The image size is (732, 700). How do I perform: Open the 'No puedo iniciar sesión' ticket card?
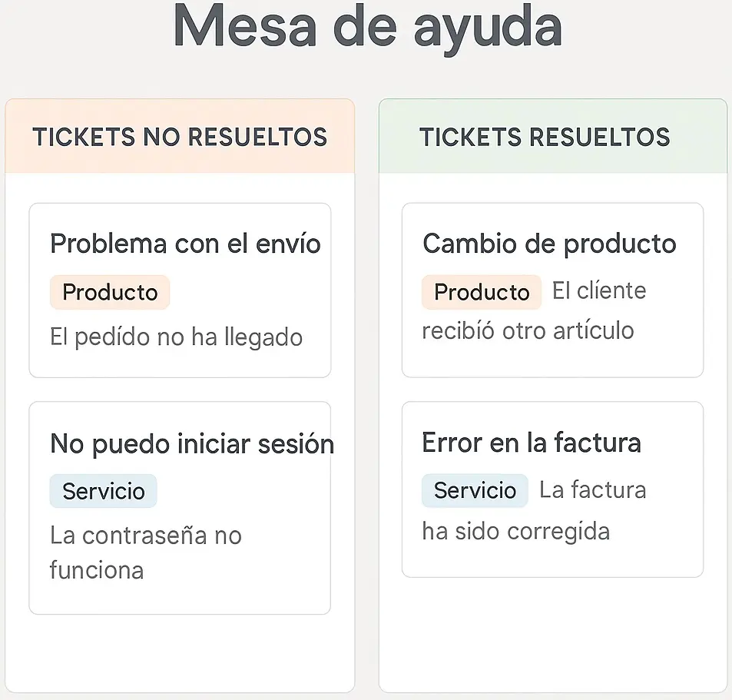pos(180,506)
